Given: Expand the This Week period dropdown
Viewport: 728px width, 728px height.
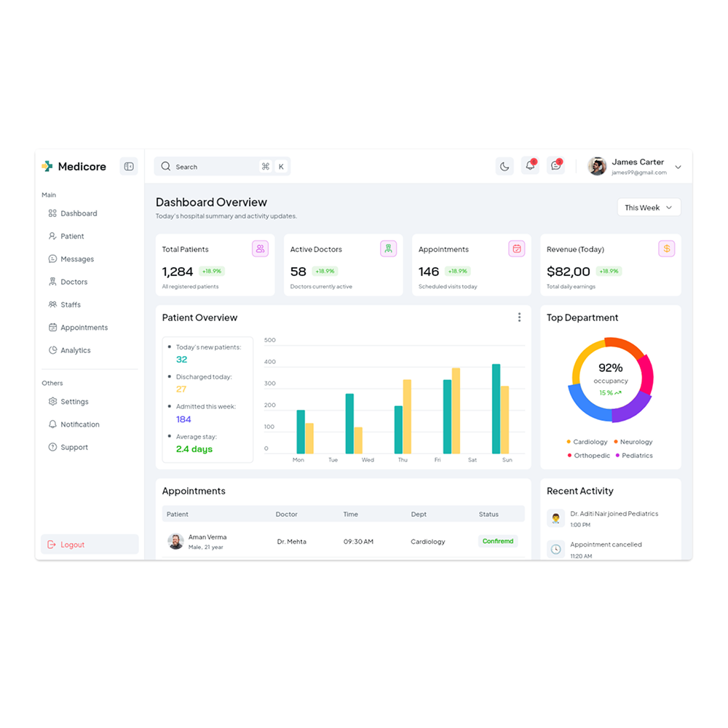Looking at the screenshot, I should tap(649, 207).
